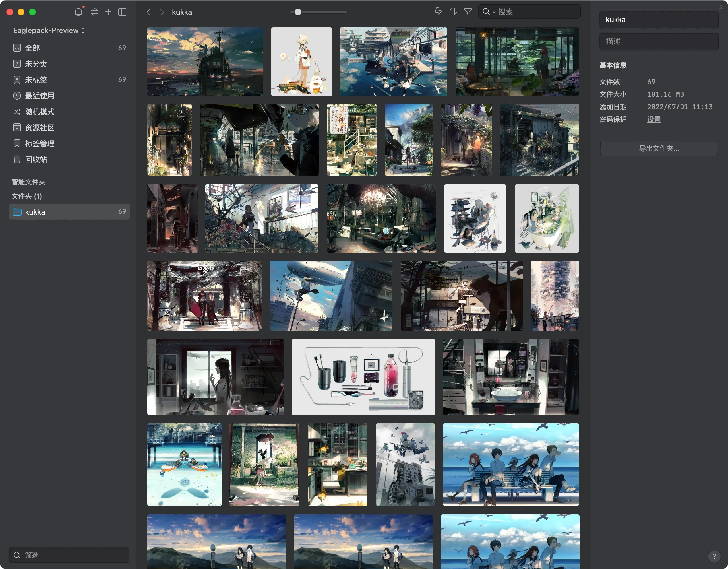This screenshot has height=569, width=728.
Task: Click the 智能文件夹 section header
Action: [28, 182]
